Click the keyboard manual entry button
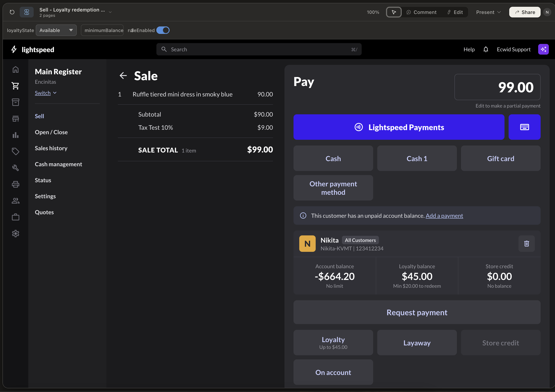This screenshot has height=392, width=555. click(x=524, y=127)
